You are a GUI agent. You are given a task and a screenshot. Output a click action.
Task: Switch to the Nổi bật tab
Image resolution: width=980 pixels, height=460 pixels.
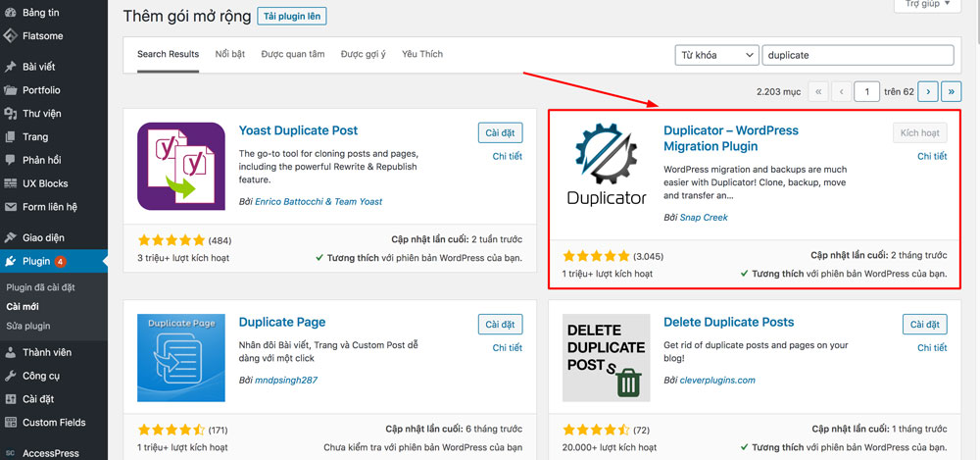click(x=230, y=54)
